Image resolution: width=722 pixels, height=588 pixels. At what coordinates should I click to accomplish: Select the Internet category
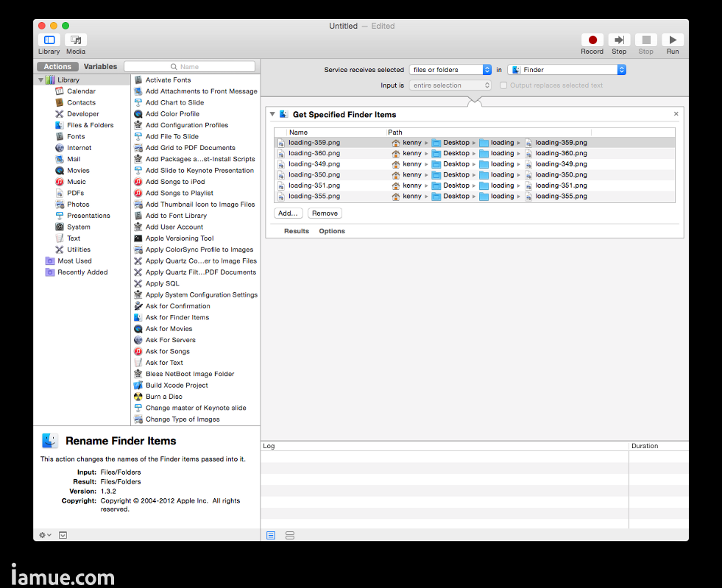pos(79,148)
